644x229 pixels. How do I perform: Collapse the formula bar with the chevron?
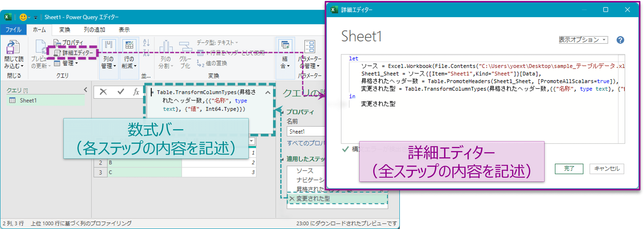(x=268, y=92)
